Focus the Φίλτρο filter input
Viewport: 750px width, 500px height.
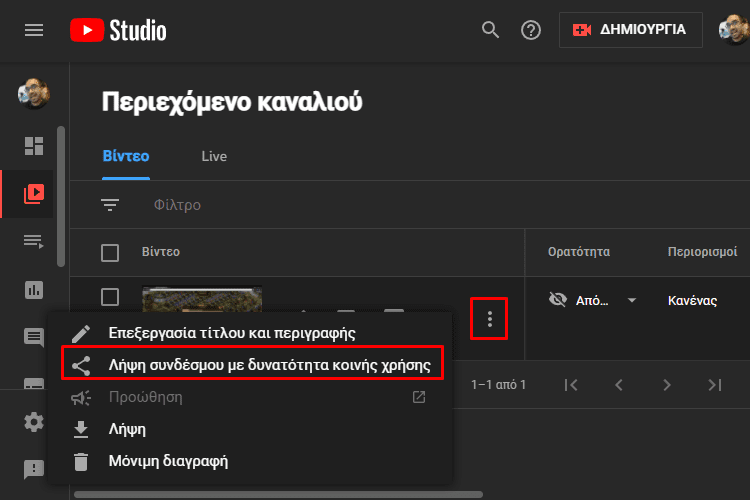point(177,205)
